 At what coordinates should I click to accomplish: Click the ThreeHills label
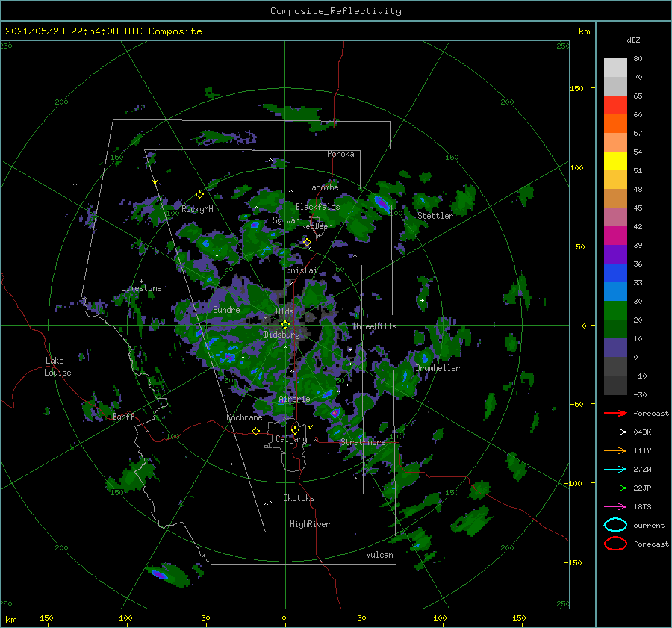(374, 326)
